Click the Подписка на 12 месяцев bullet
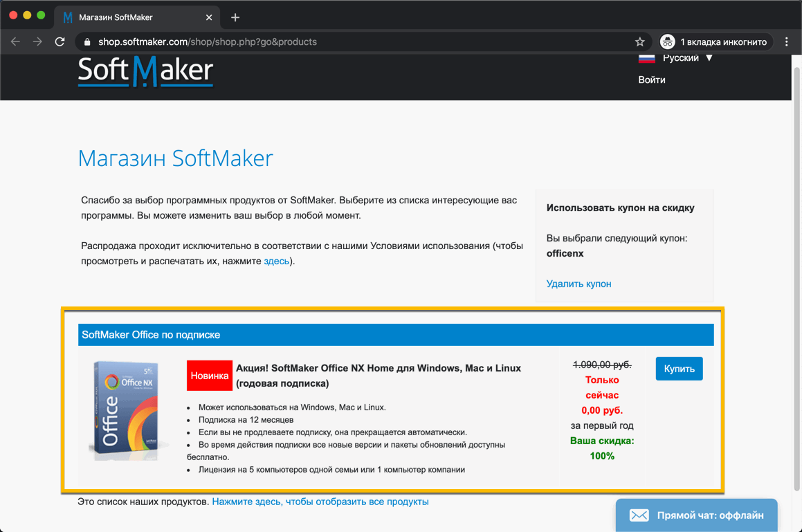The image size is (802, 532). [x=246, y=420]
